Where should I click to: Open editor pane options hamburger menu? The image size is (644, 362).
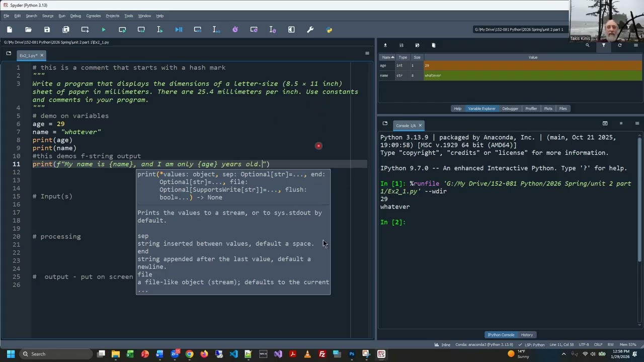point(367,53)
